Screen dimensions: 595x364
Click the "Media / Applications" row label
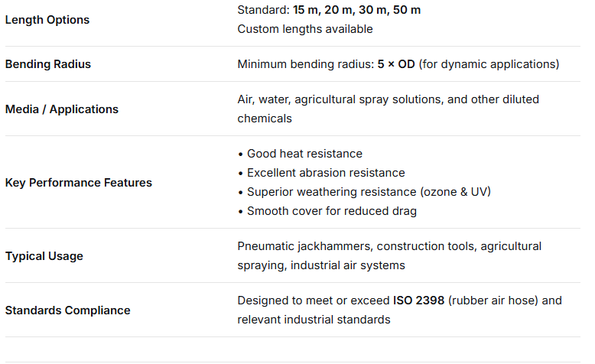62,109
